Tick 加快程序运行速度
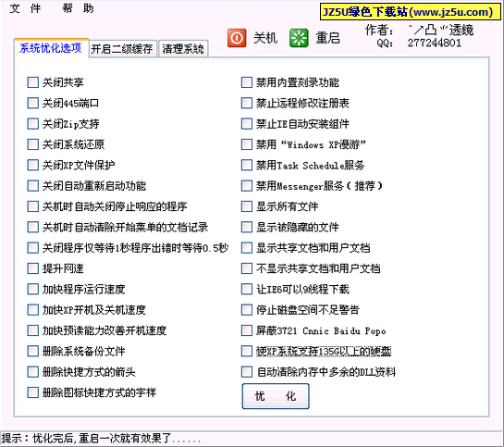 click(x=32, y=289)
